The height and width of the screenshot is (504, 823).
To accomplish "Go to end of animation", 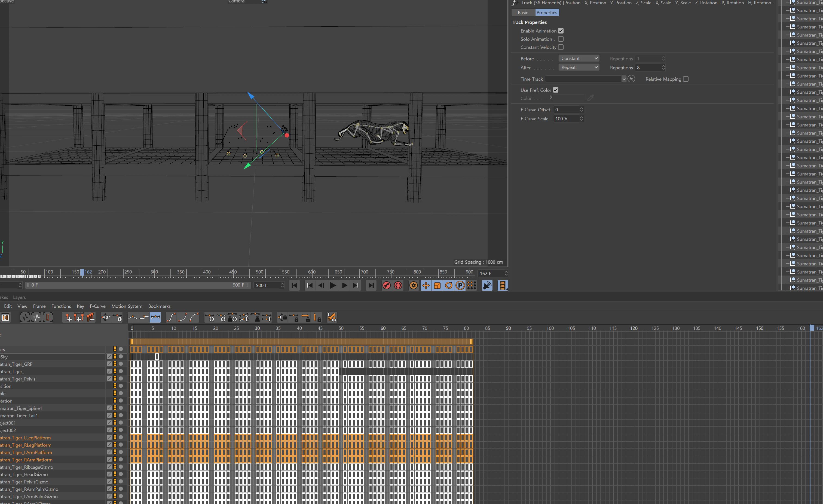I will click(371, 285).
